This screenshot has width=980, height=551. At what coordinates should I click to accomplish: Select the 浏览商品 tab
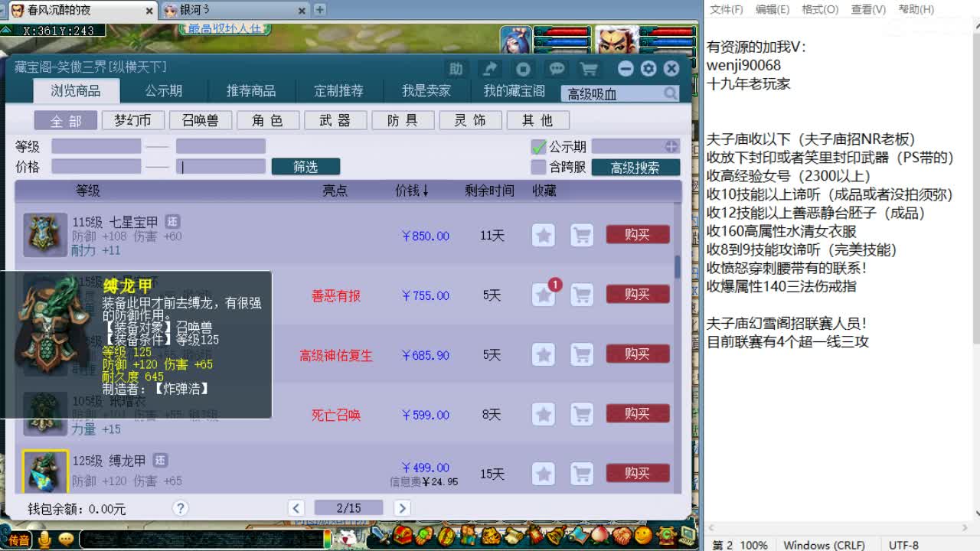76,91
